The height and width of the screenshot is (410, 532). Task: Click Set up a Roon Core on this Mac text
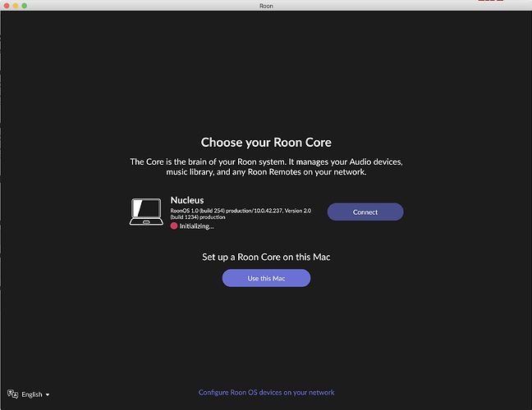[x=266, y=257]
